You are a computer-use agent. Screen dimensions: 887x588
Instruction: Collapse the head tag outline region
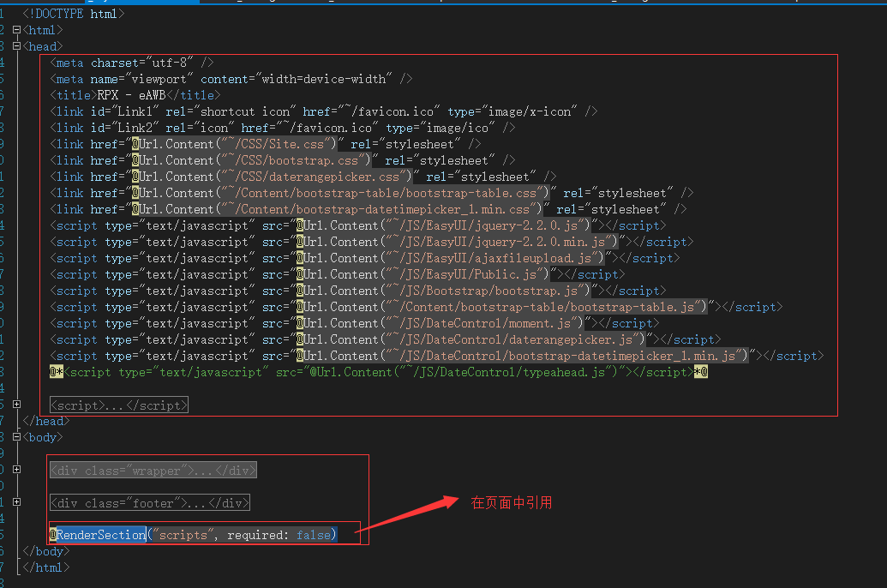[x=16, y=46]
